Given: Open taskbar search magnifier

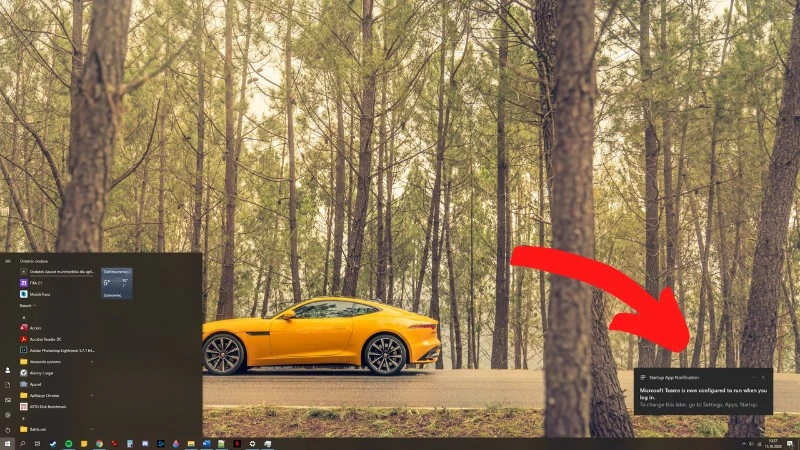Looking at the screenshot, I should click(x=22, y=444).
